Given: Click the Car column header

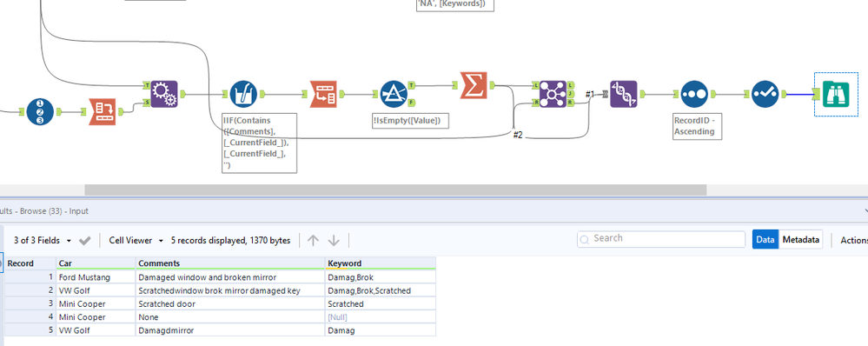Looking at the screenshot, I should pyautogui.click(x=96, y=263).
